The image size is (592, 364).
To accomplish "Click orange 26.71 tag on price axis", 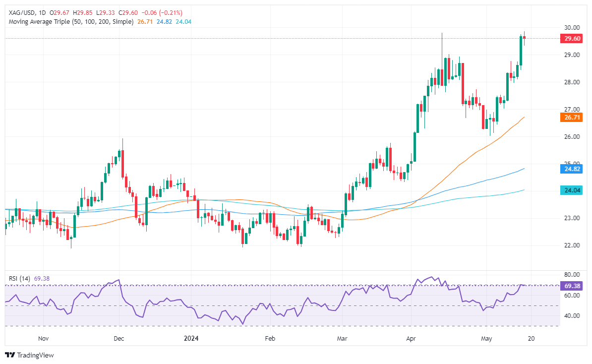I will point(573,117).
